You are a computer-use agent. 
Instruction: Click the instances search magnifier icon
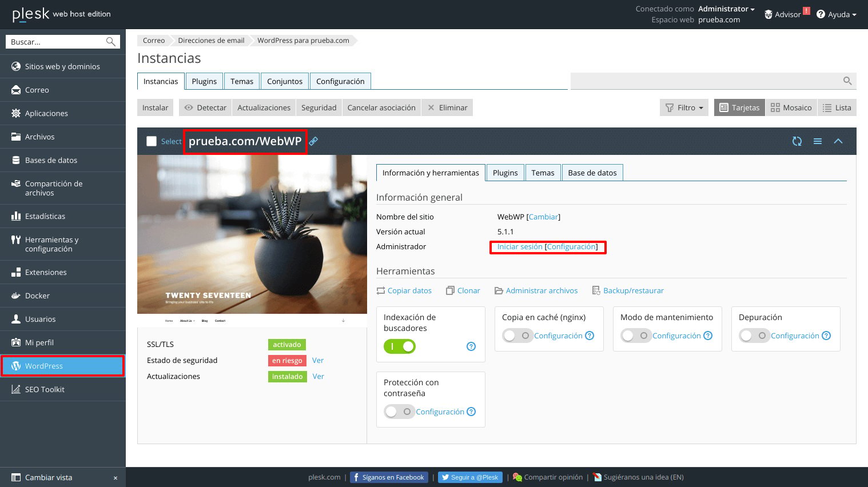point(847,81)
